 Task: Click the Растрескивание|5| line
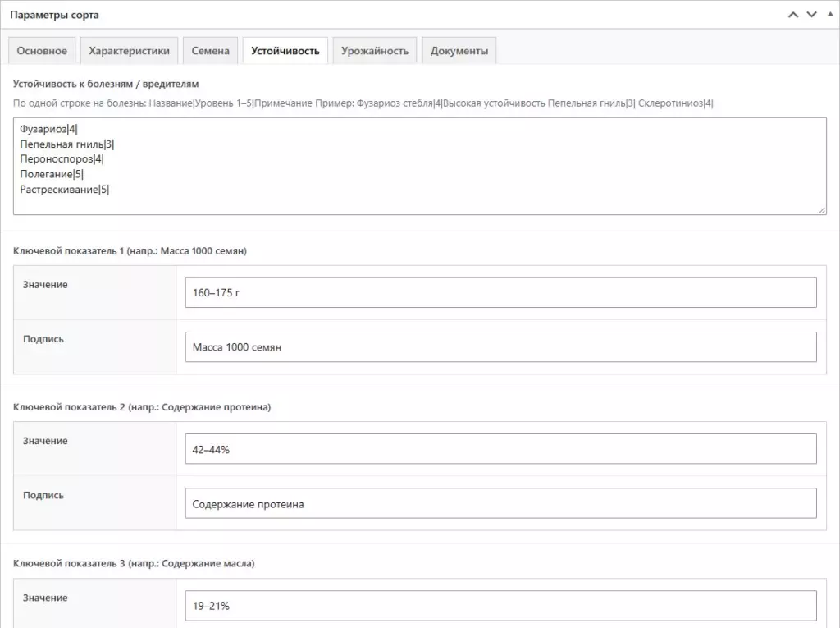pyautogui.click(x=64, y=190)
